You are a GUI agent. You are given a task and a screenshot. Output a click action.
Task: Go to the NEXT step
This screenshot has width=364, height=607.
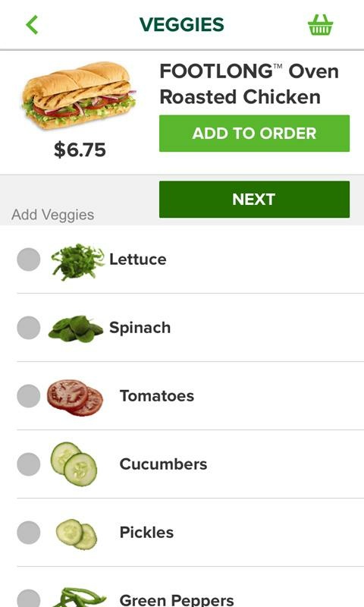[254, 200]
